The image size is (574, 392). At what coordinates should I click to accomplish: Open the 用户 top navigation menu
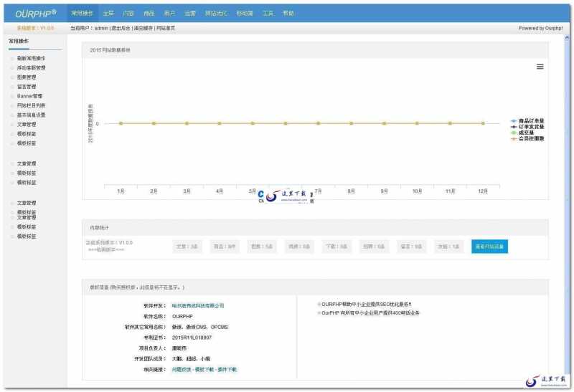(x=169, y=13)
